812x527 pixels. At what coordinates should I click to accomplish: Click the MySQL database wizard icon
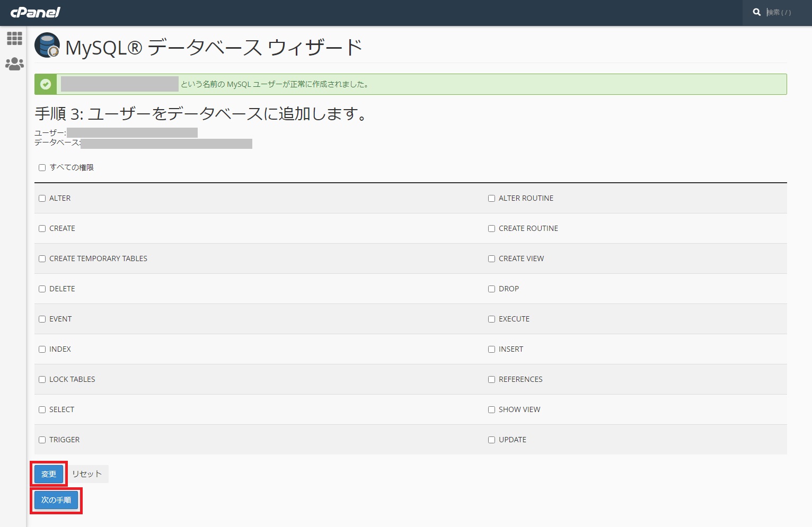[47, 46]
